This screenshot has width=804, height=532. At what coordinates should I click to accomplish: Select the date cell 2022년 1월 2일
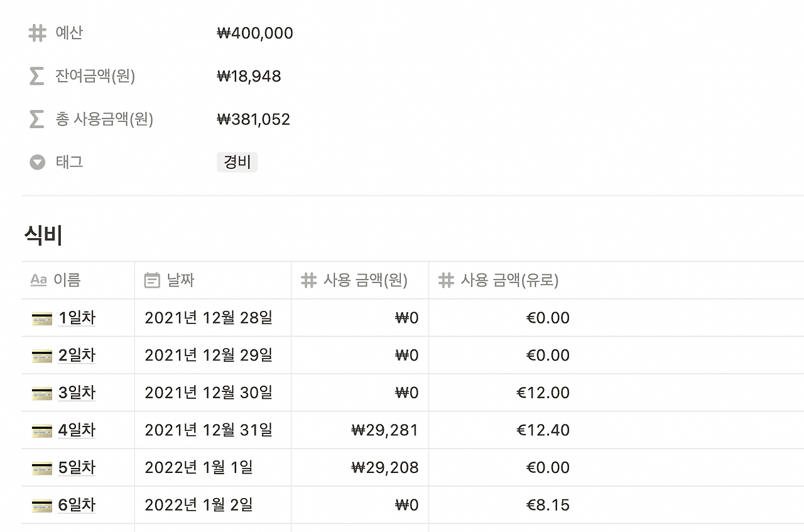click(198, 505)
